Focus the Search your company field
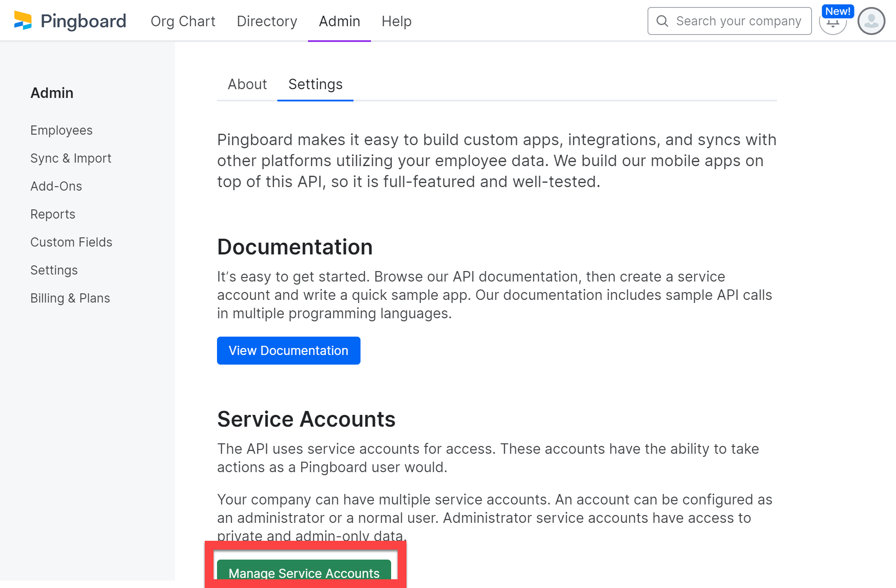Screen dimensions: 896x588 tap(730, 21)
